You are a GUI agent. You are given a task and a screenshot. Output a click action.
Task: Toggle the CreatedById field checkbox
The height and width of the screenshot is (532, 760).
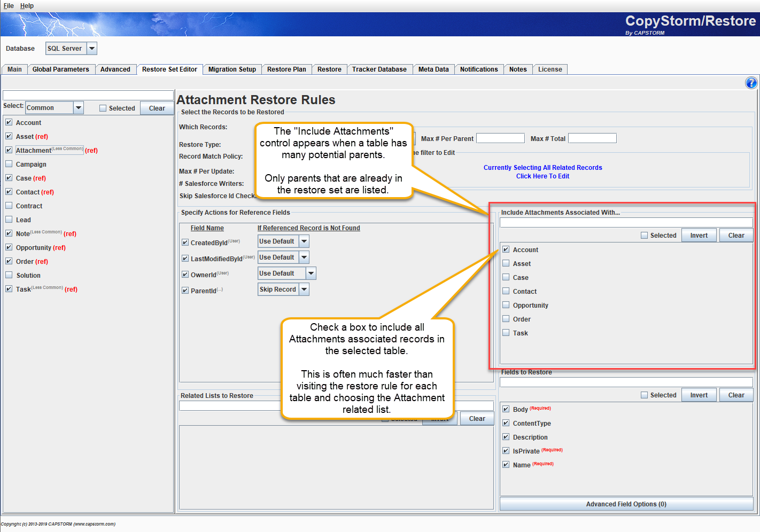click(x=185, y=242)
